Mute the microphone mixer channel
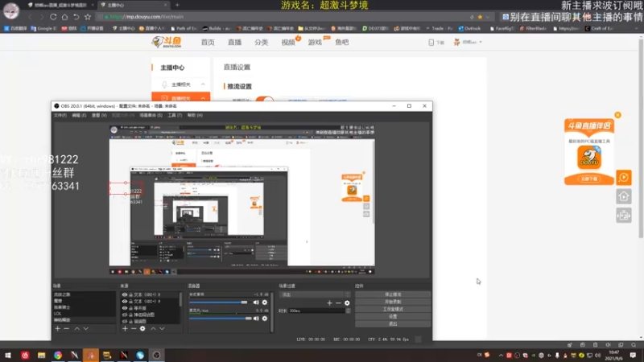Screen dimensions: 644x362 (256, 319)
